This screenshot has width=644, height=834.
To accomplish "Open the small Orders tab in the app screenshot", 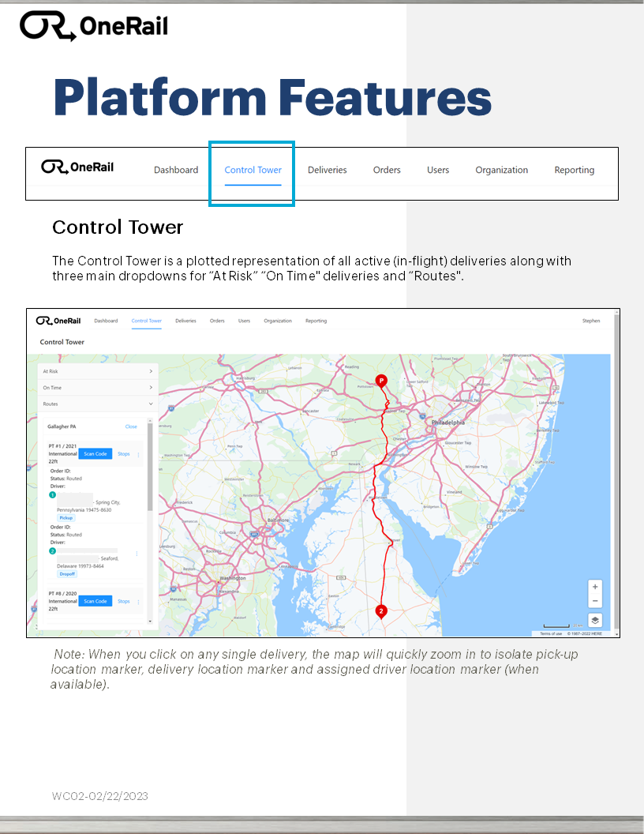I will point(217,321).
